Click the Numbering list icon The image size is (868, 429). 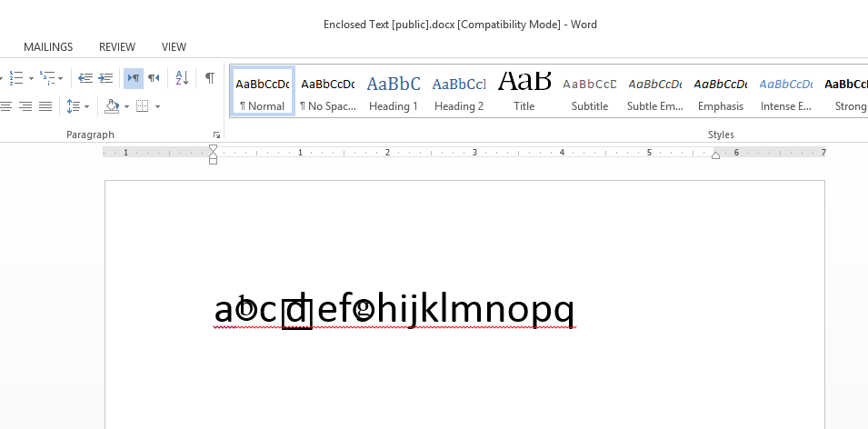pyautogui.click(x=15, y=78)
